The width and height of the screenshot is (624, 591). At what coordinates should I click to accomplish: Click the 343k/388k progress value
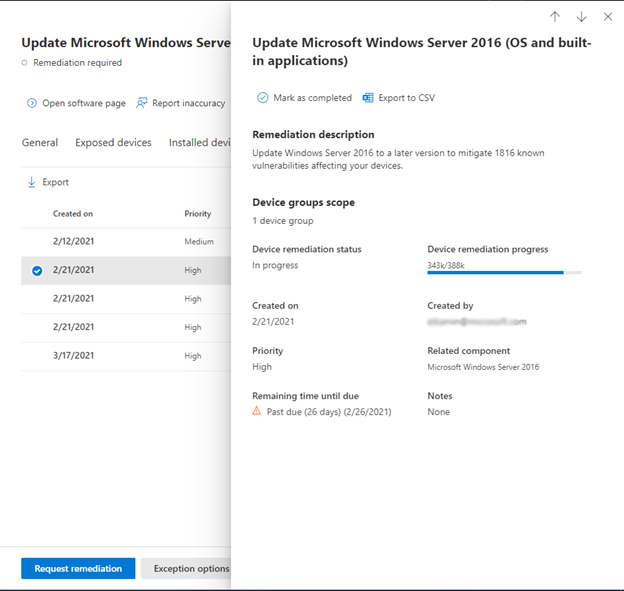click(x=446, y=265)
